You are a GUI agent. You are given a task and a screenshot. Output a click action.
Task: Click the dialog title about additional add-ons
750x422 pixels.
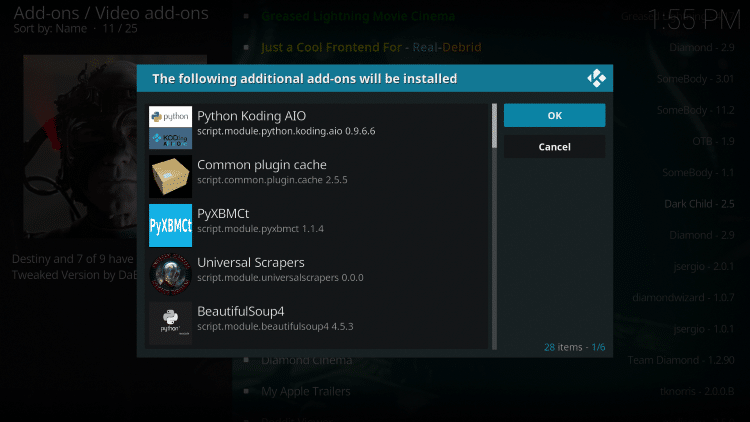click(x=304, y=78)
